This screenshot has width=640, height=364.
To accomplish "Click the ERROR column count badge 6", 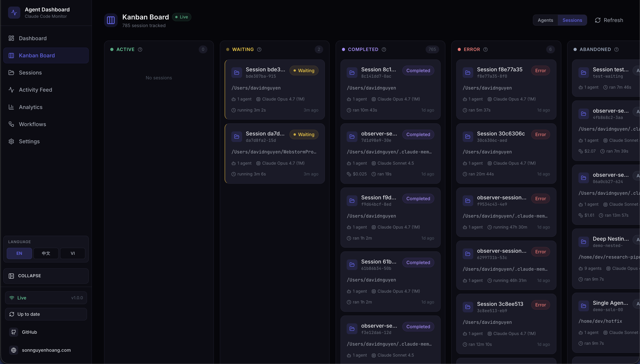I will tap(550, 50).
